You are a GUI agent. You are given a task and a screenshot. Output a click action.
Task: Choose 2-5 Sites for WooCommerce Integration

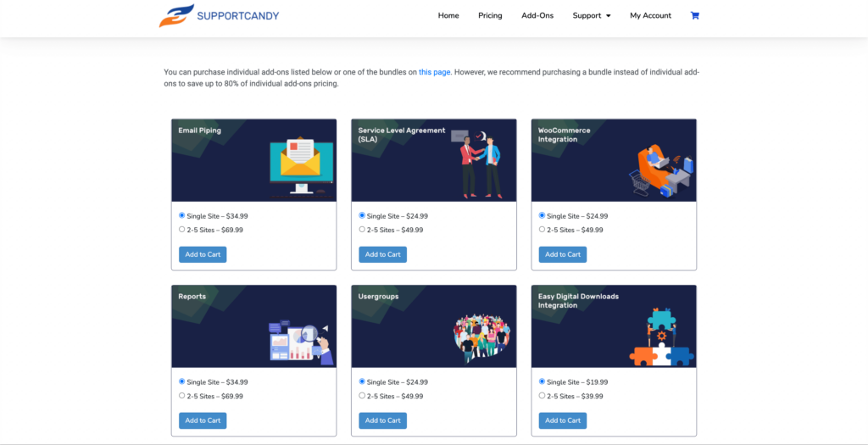(542, 229)
